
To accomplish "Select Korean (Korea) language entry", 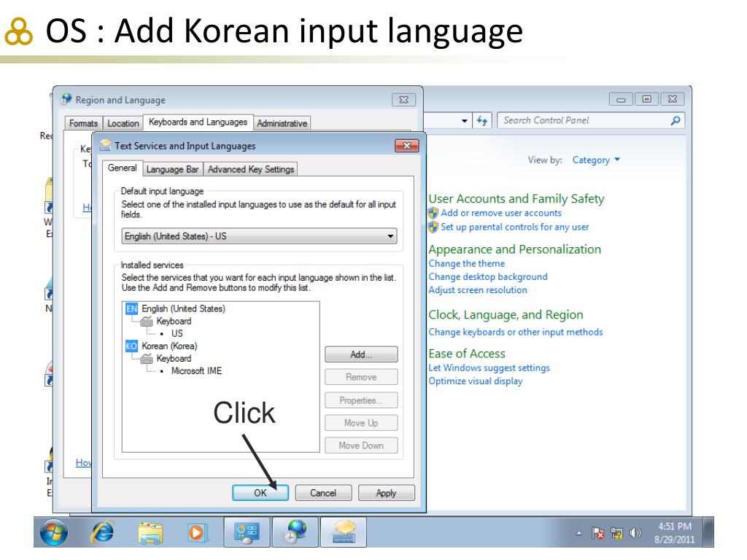I will pos(169,346).
